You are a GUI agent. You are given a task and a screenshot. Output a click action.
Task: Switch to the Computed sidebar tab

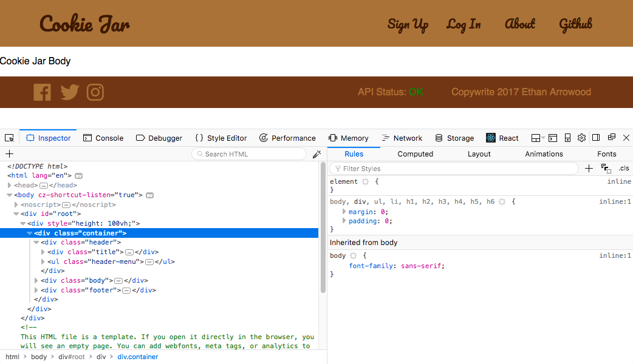point(416,154)
